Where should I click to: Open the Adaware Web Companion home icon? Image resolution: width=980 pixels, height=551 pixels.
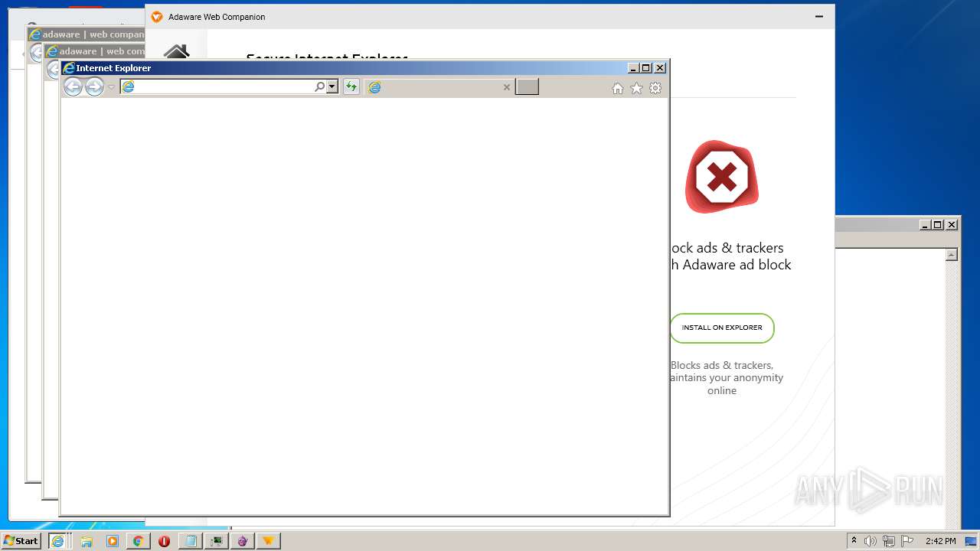(176, 51)
